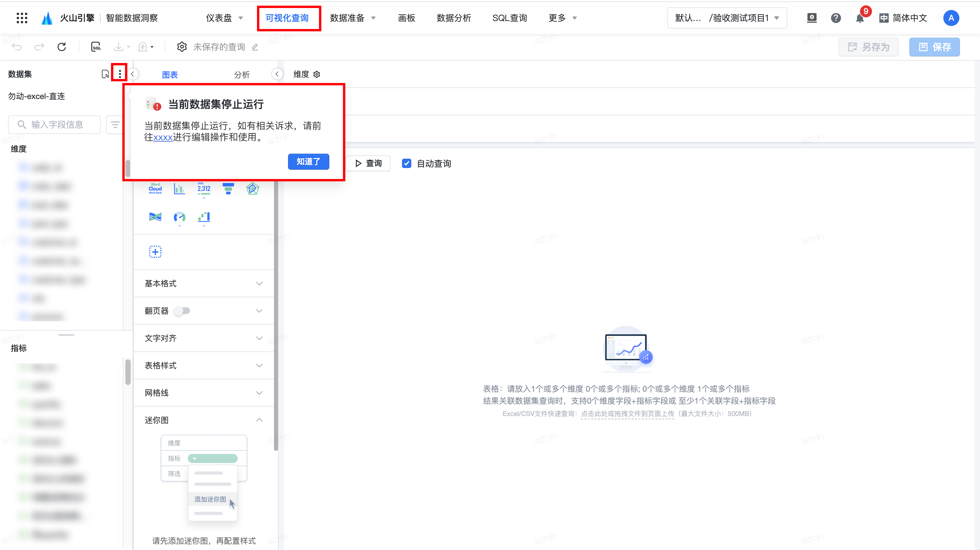980x550 pixels.
Task: Select the 2,312 indicator card chart
Action: tap(204, 188)
